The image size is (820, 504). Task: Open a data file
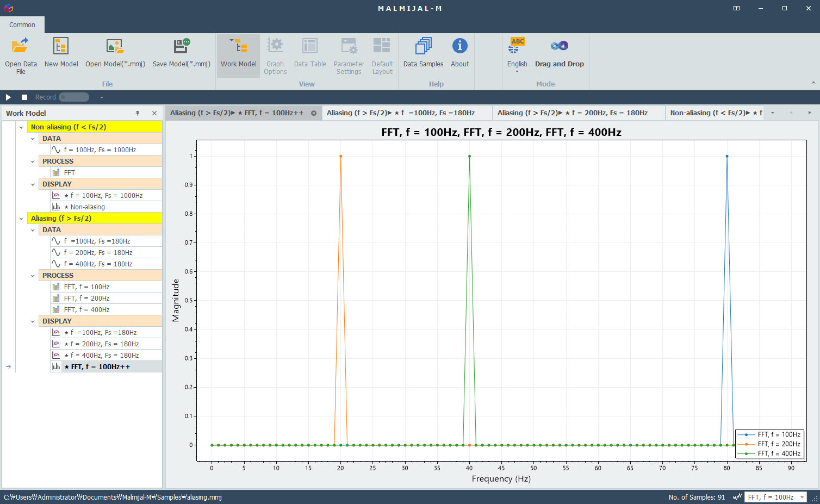21,55
